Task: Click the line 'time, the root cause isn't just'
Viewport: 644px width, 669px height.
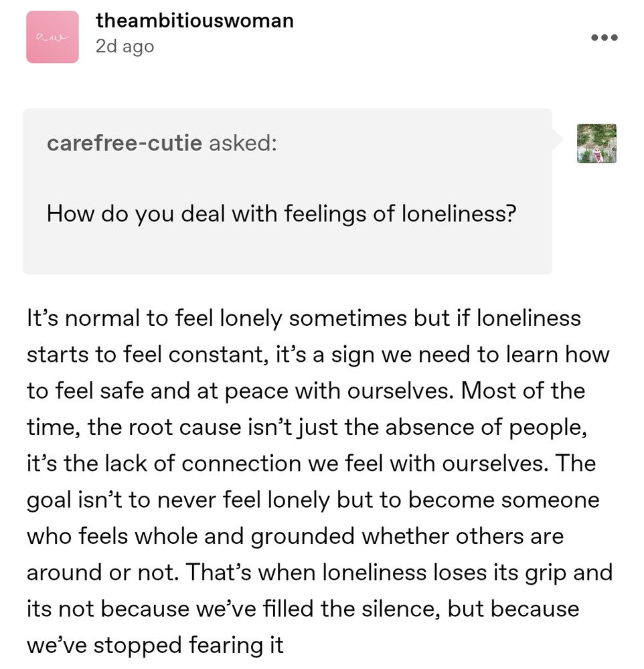Action: [x=307, y=427]
